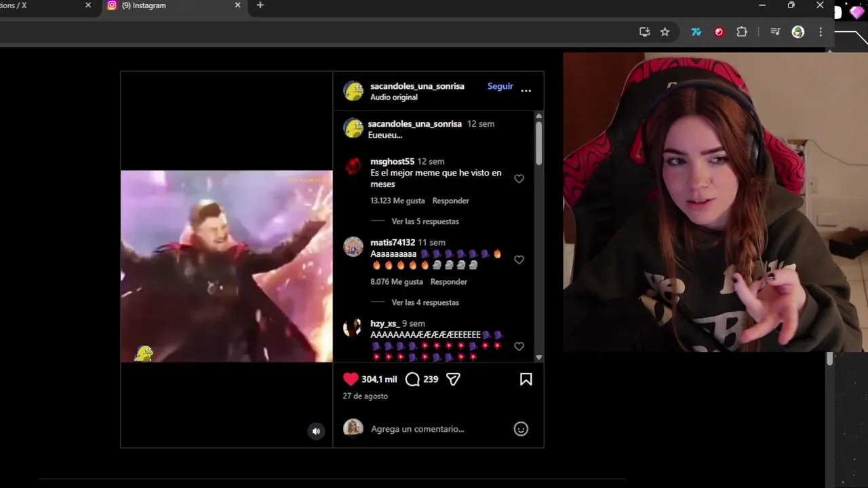Reply to msghost55 with Responder
The image size is (868, 488).
450,201
